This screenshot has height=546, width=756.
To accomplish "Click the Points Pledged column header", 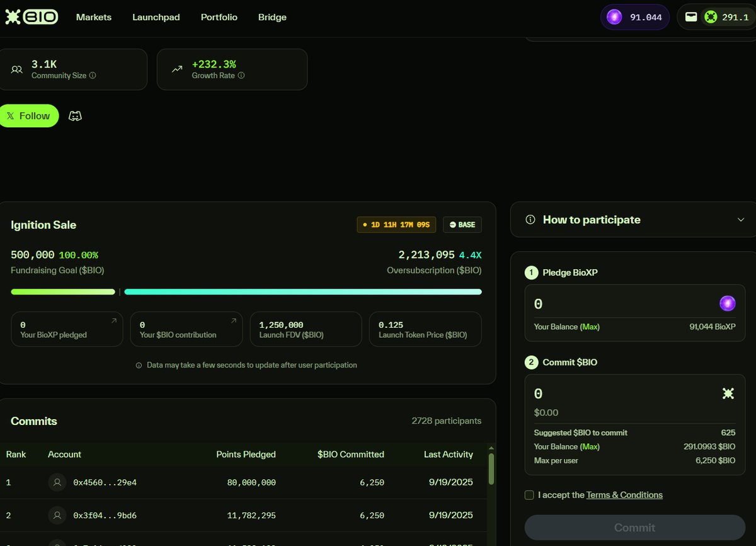I will pyautogui.click(x=246, y=454).
